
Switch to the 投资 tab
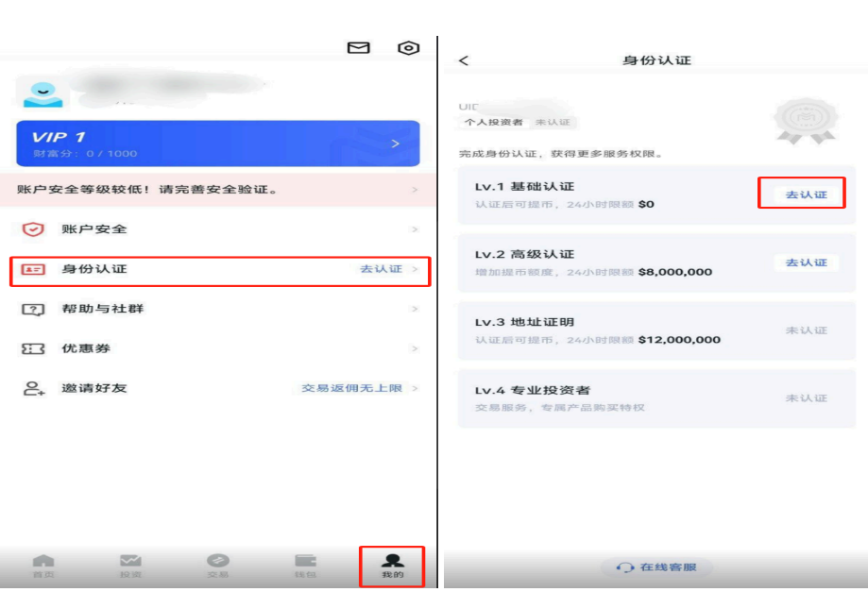[130, 566]
